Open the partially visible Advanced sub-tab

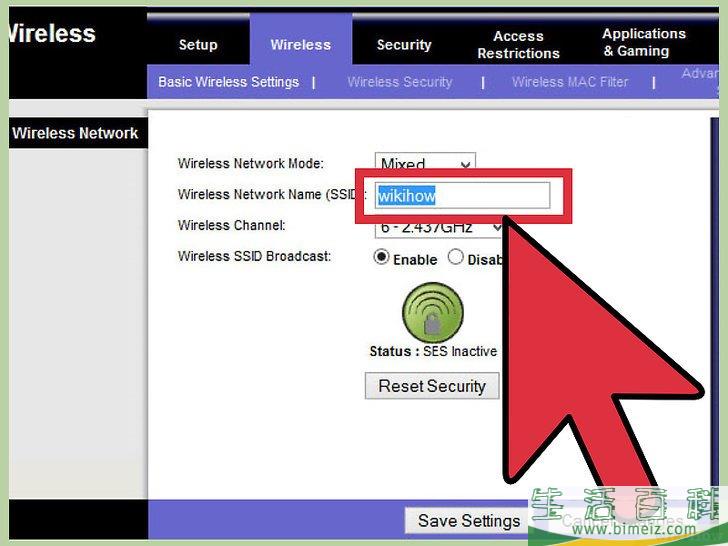coord(702,76)
